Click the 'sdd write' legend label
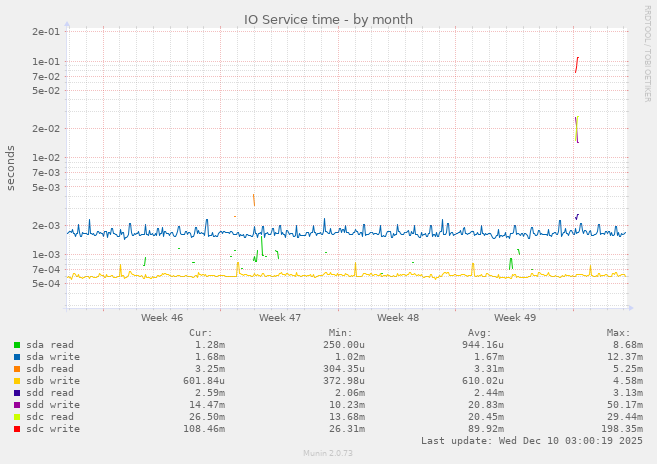The height and width of the screenshot is (464, 657). tap(53, 405)
